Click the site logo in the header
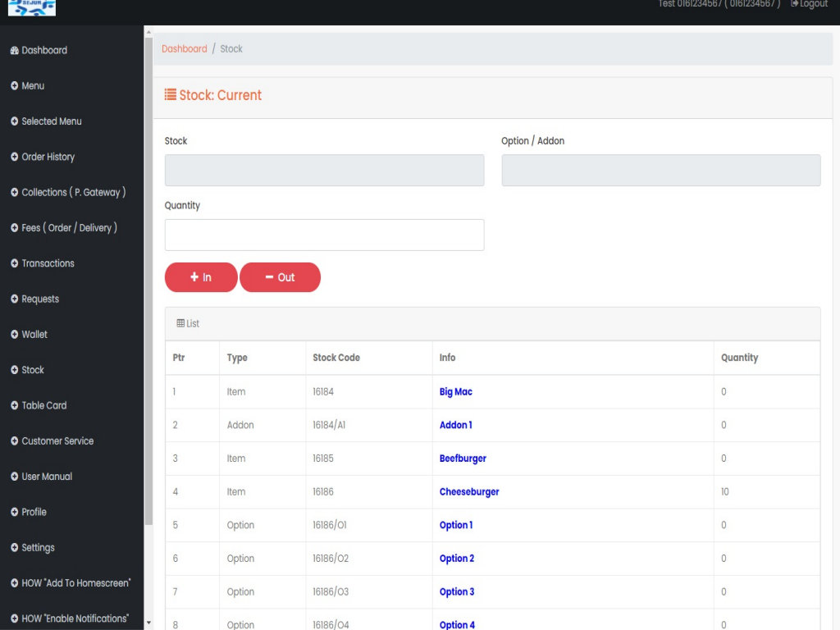Screen dimensions: 840x630 pyautogui.click(x=31, y=7)
